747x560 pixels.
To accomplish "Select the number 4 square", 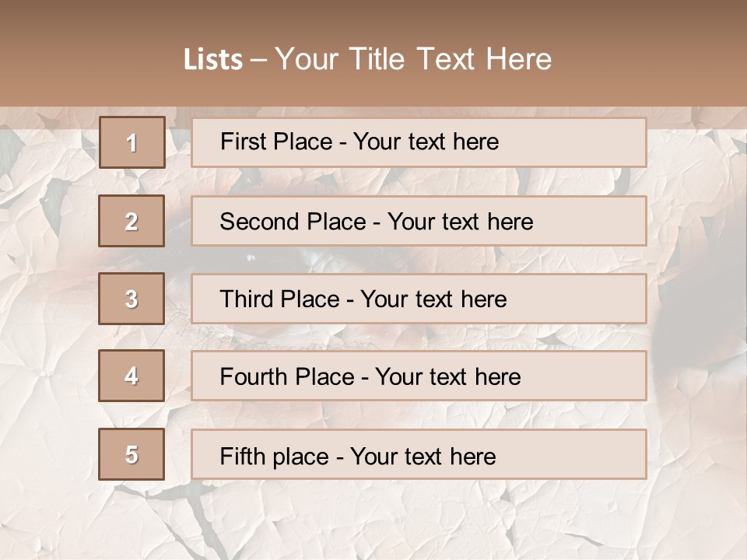I will tap(132, 376).
